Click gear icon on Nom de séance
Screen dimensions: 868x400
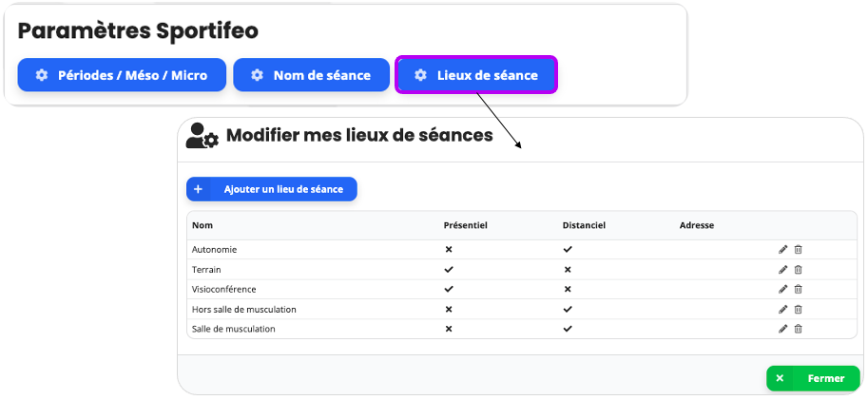tap(257, 75)
